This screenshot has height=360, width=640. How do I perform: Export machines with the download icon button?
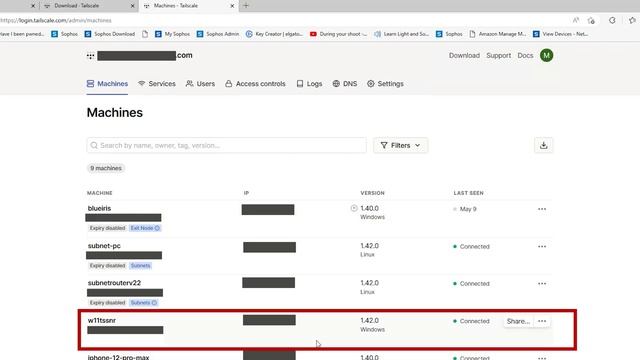[x=543, y=145]
